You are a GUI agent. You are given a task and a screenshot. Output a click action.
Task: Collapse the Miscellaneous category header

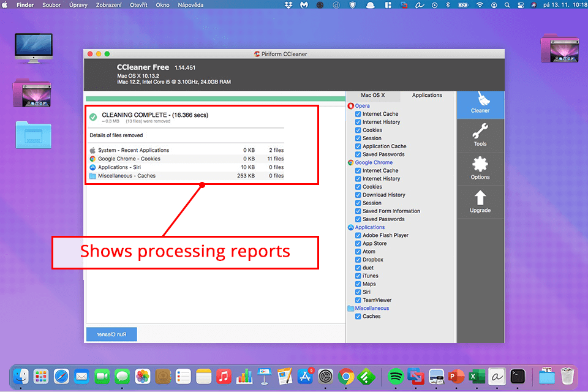(x=372, y=308)
